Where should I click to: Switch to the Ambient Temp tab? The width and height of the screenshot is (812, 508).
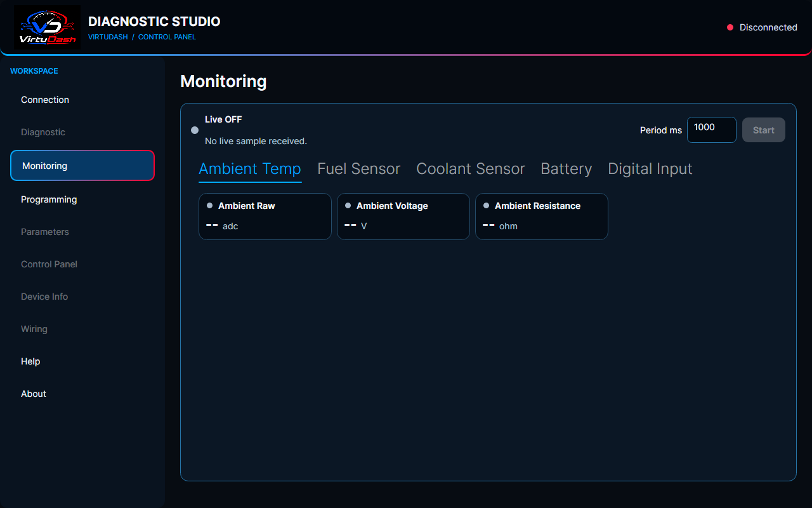coord(250,169)
